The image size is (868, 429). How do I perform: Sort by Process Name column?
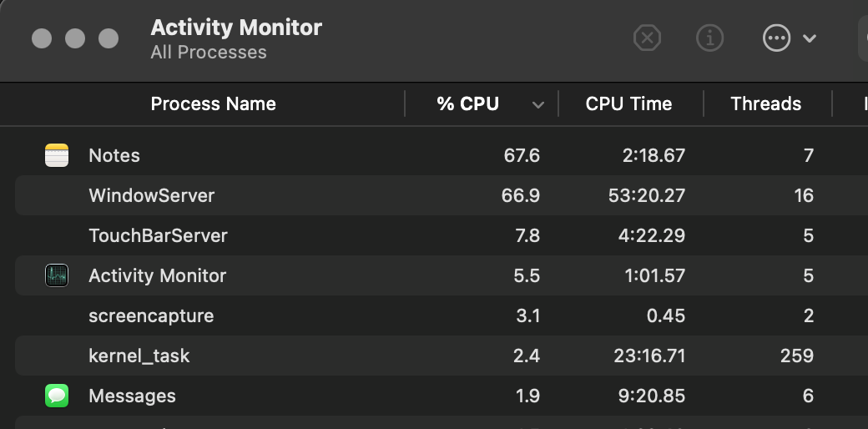click(x=213, y=103)
